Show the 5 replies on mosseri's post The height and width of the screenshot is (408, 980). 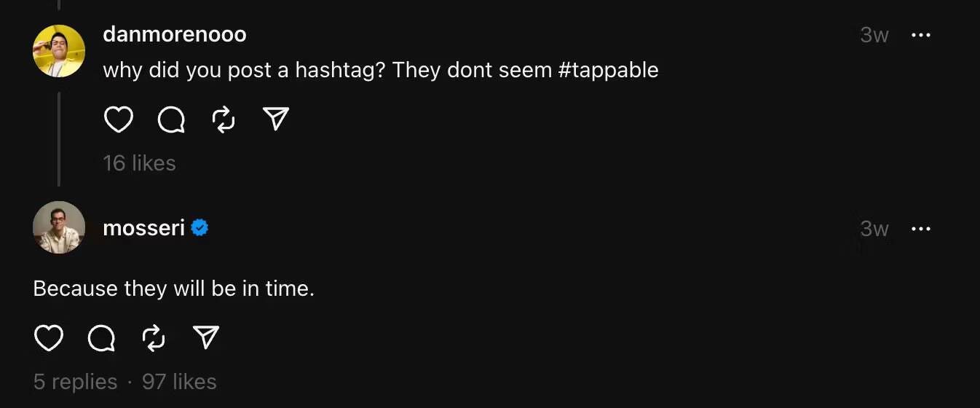(x=75, y=382)
